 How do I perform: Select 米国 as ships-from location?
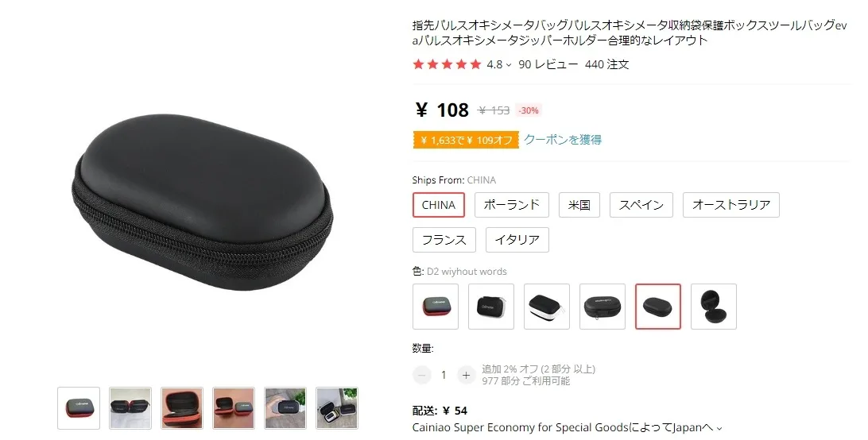(579, 205)
